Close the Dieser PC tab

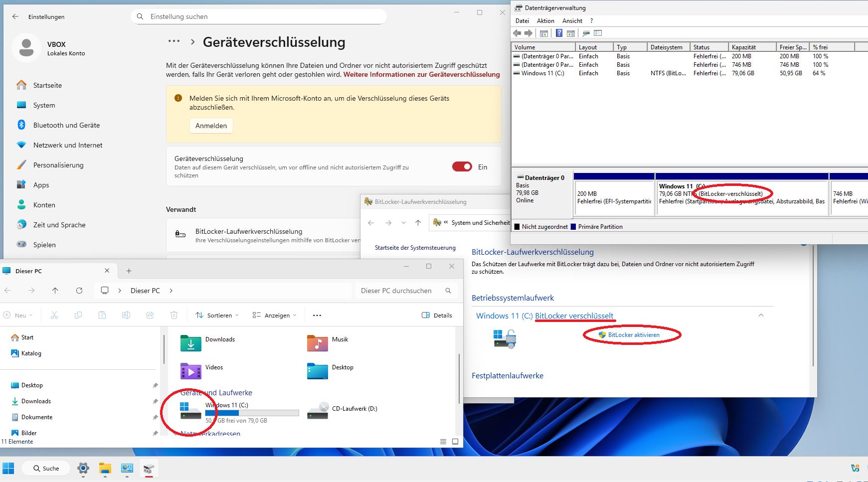click(x=107, y=271)
